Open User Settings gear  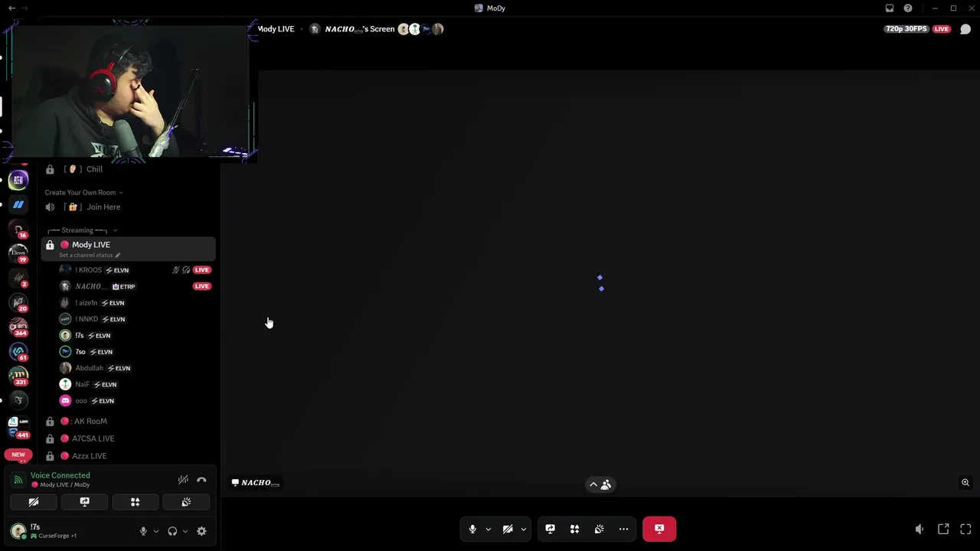(x=201, y=531)
